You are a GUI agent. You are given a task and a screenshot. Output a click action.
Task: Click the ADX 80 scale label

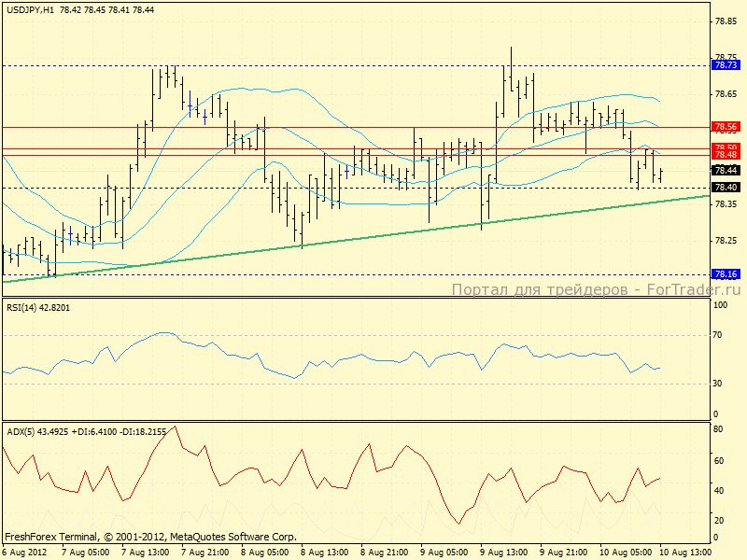click(720, 430)
